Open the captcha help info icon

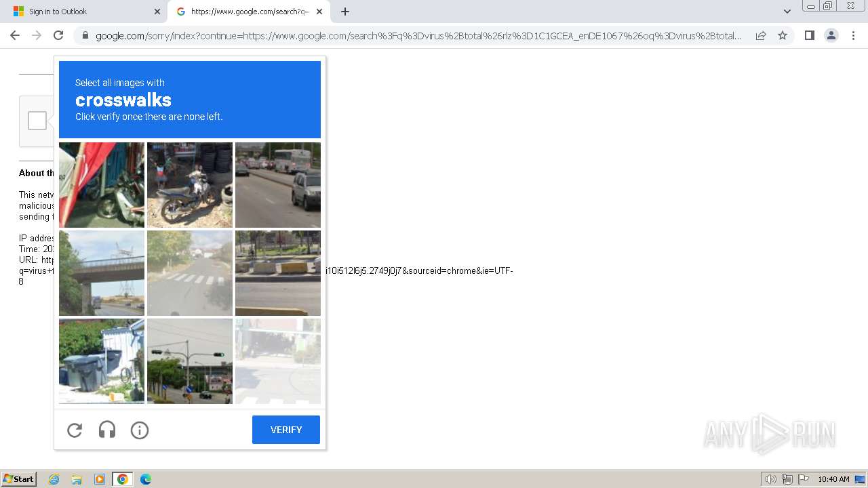coord(140,430)
